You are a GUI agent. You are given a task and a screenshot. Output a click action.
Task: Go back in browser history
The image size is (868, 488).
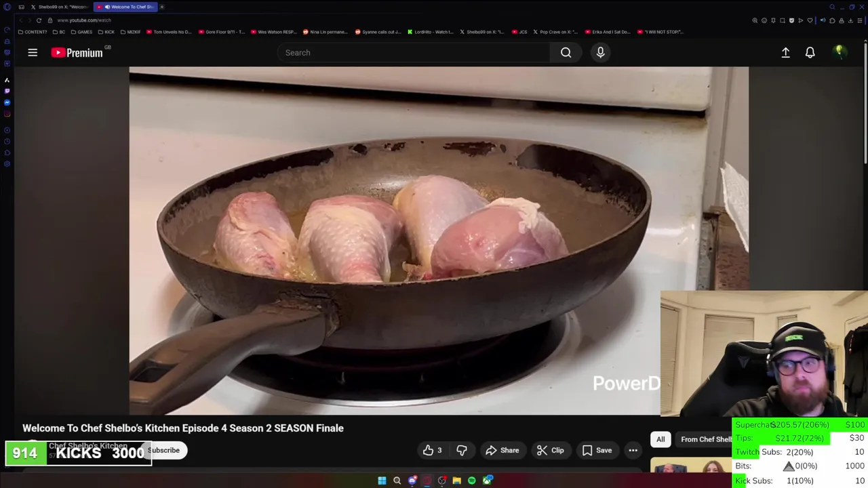click(x=21, y=20)
